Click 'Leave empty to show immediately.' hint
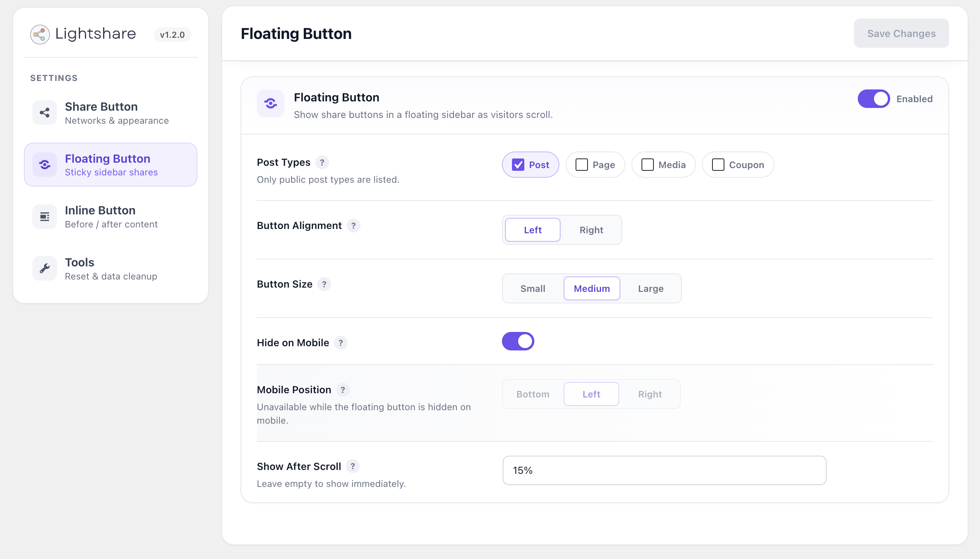 (x=331, y=484)
